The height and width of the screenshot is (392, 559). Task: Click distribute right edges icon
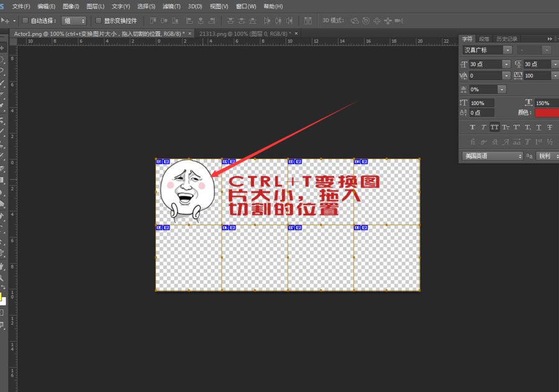tap(289, 21)
